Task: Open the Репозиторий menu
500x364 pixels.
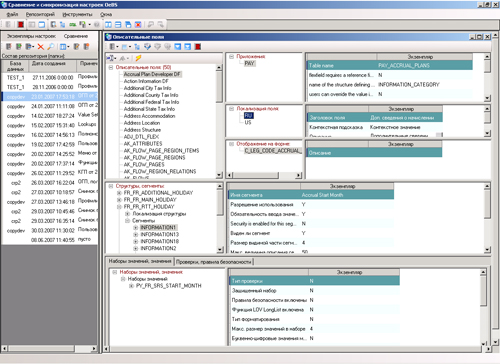Action: (x=40, y=14)
